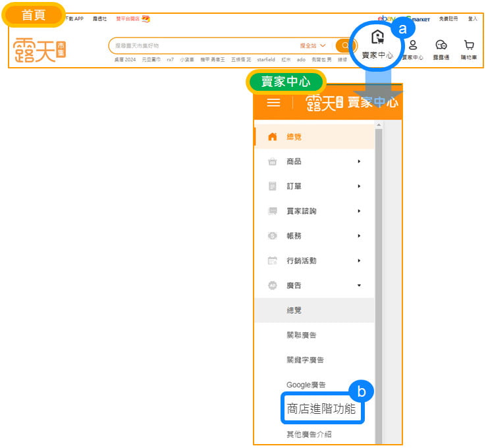Open the 搜全站 search scope dropdown
486x448 pixels.
point(313,46)
